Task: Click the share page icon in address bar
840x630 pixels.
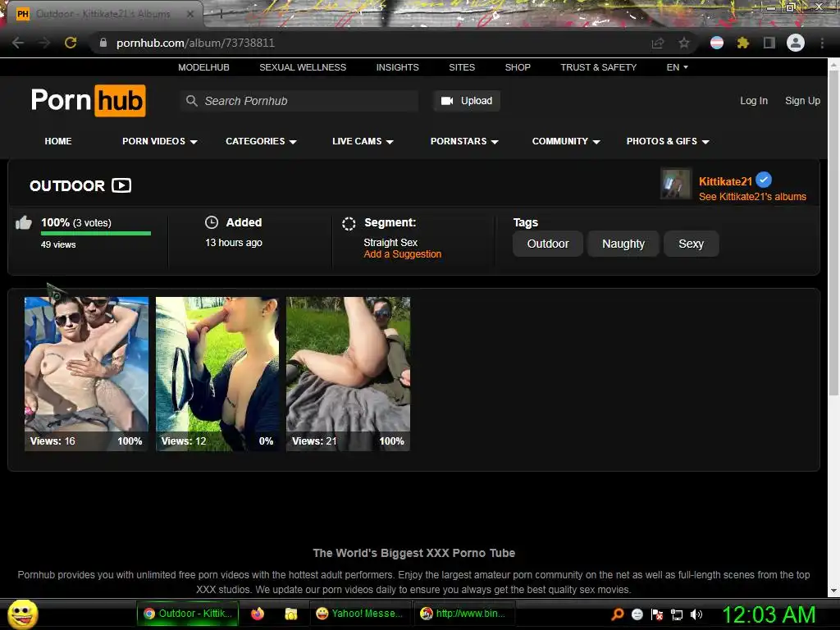Action: pos(658,43)
